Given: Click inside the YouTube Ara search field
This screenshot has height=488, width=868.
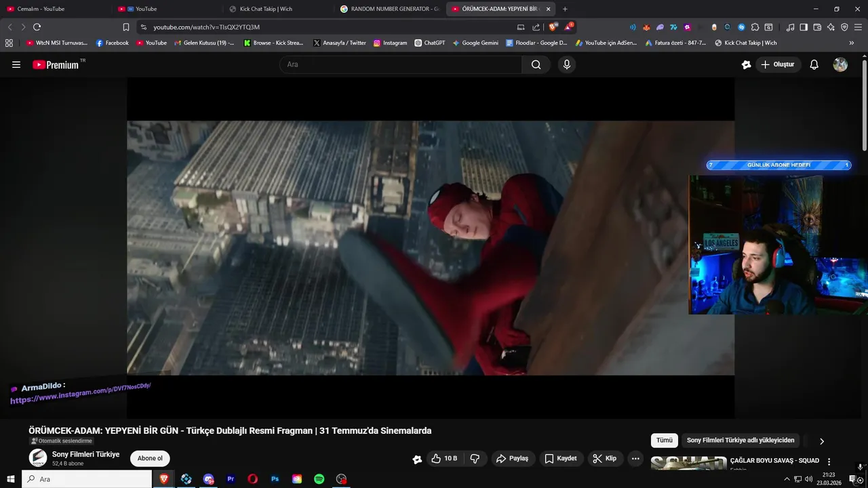Looking at the screenshot, I should point(400,64).
